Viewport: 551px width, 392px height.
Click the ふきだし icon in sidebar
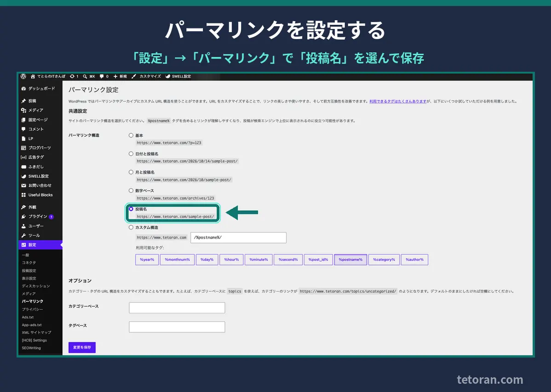[23, 167]
